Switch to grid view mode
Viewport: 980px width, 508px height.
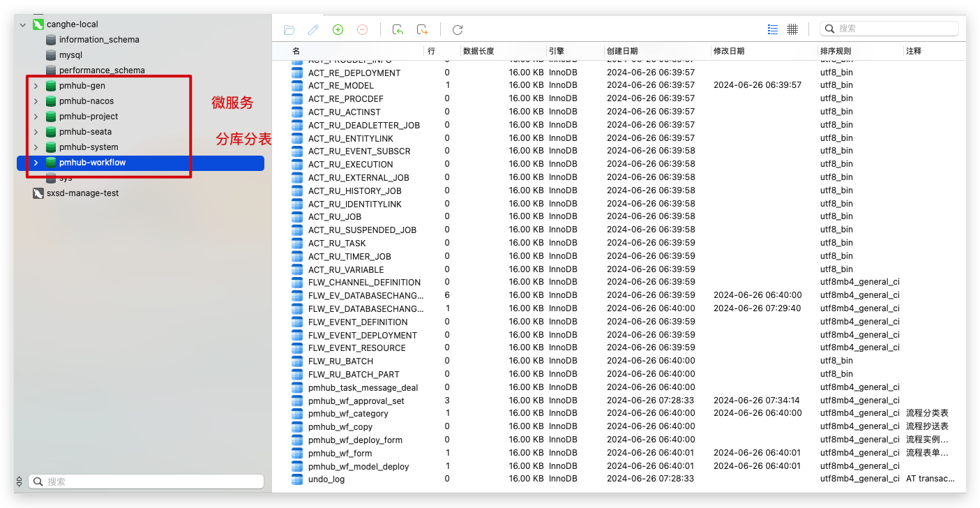[x=792, y=29]
